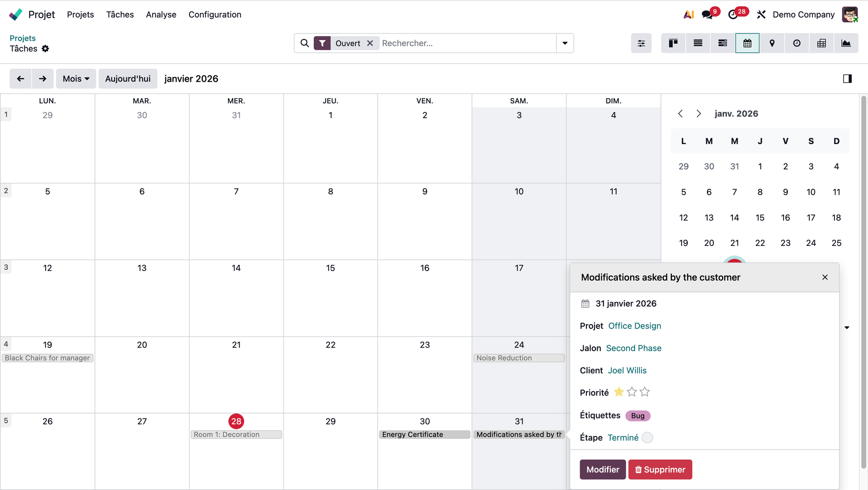Go to next month in mini calendar

tap(698, 113)
